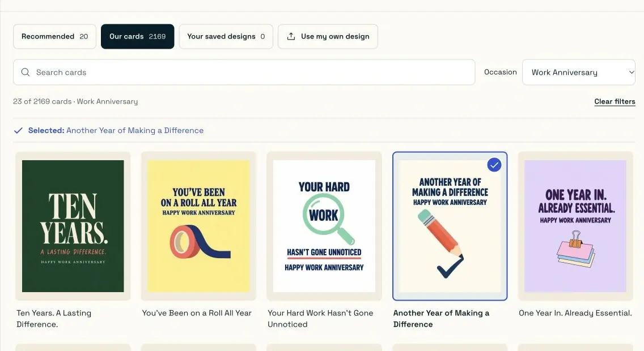Image resolution: width=644 pixels, height=351 pixels.
Task: Click the Clear filters link
Action: 615,101
